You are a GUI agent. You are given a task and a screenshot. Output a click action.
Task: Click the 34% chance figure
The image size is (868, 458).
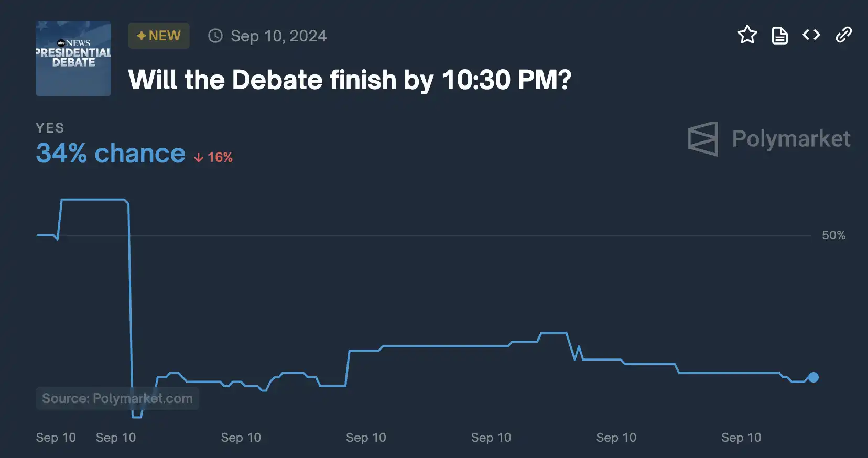(110, 154)
